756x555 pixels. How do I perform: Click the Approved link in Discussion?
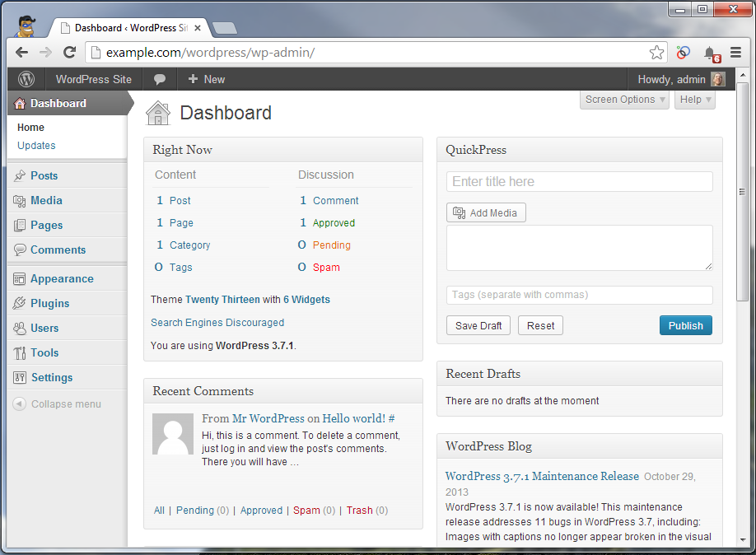point(334,223)
